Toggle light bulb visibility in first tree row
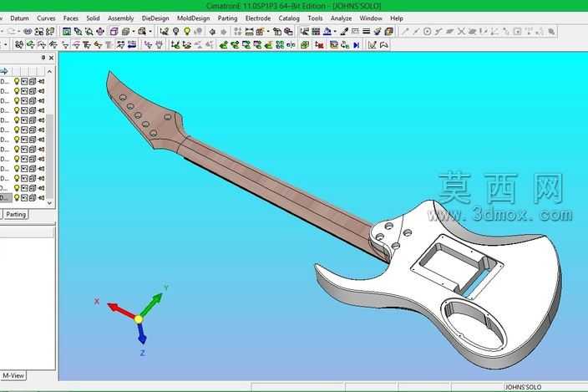This screenshot has height=392, width=588. point(17,81)
